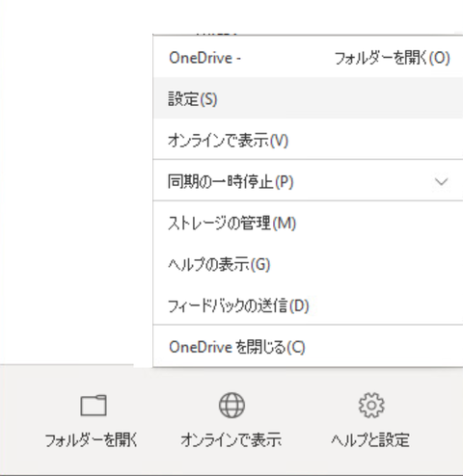The image size is (463, 476).
Task: Select オンラインで表示(V) menu entry
Action: pos(308,140)
